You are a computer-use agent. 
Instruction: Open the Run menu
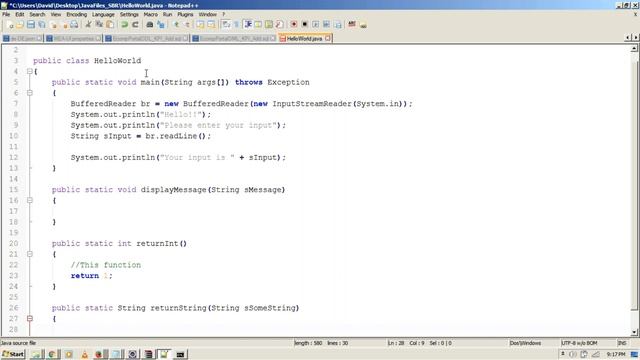click(x=167, y=14)
